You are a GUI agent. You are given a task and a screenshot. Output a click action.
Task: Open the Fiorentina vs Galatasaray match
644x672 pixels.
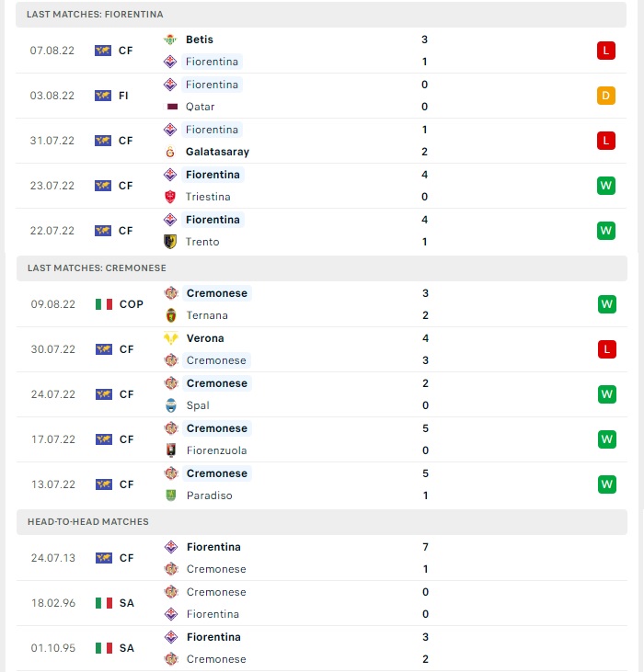point(321,141)
